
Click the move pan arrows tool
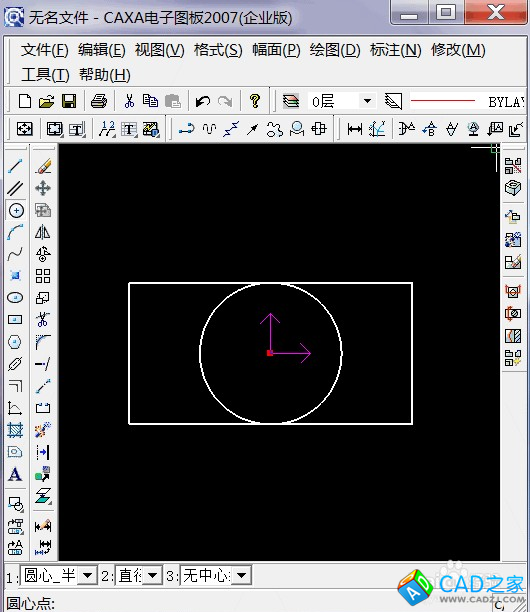coord(43,189)
